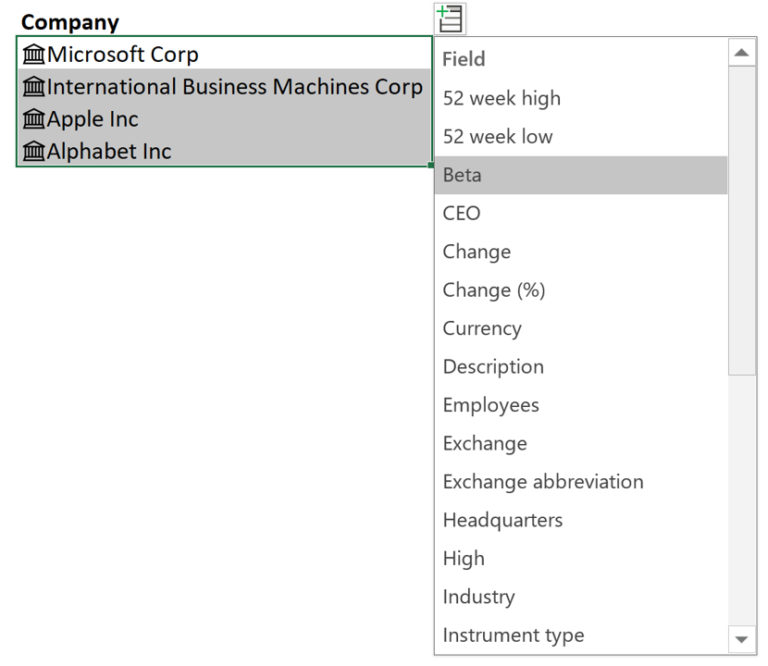Click the stock icon beside Alphabet Inc
This screenshot has height=666, width=768.
point(34,151)
